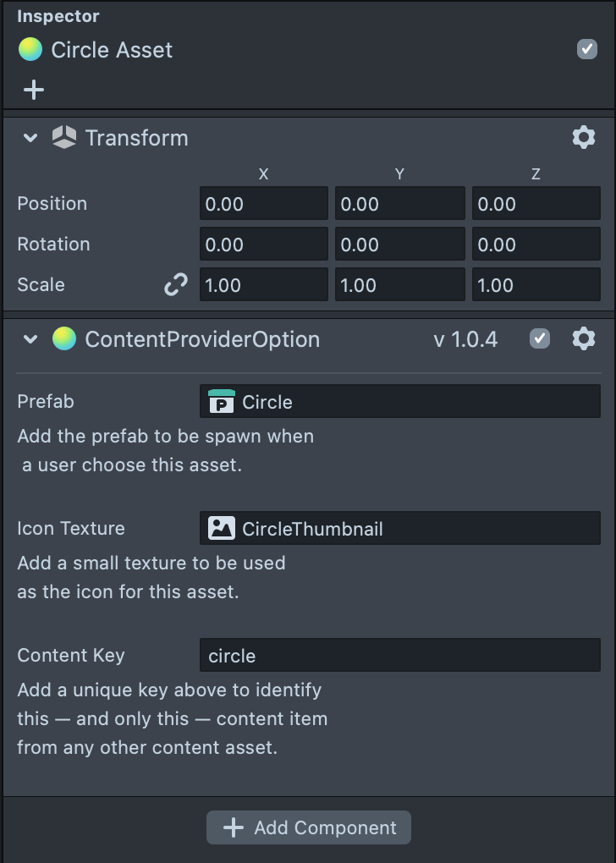Click the ContentProviderOption script icon
This screenshot has height=863, width=616.
pyautogui.click(x=64, y=339)
